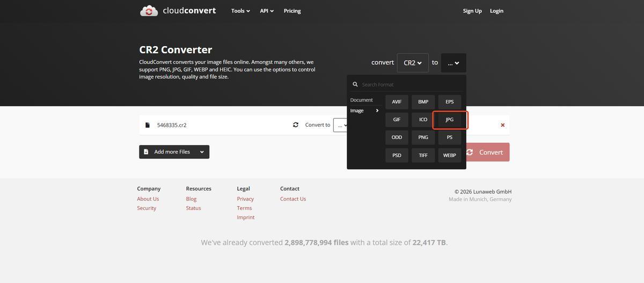Select the Image category in format list

357,111
